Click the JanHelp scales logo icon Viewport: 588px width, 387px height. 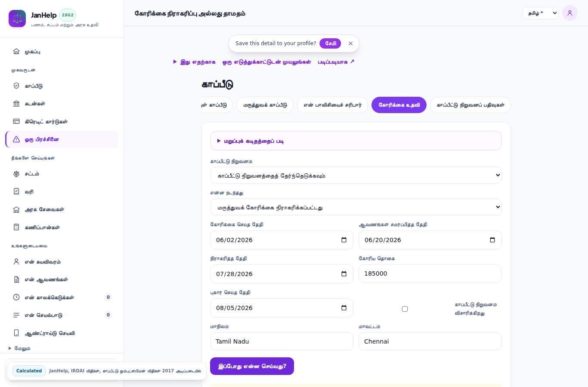[x=17, y=18]
